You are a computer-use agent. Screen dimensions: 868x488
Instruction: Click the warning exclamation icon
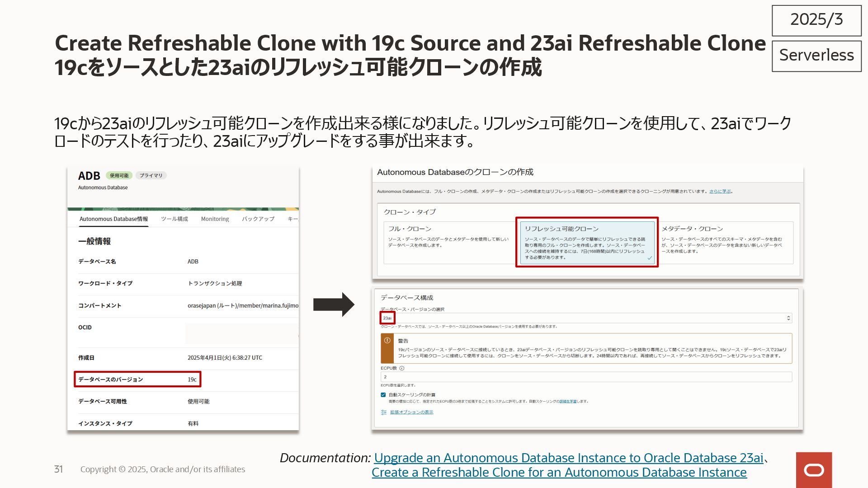click(387, 340)
